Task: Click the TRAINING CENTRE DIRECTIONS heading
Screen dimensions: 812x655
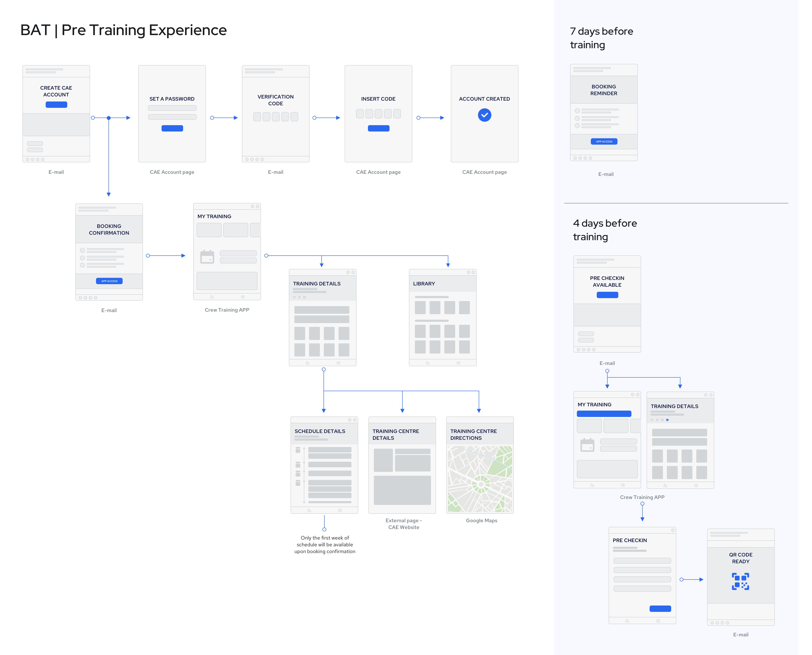Action: tap(473, 435)
